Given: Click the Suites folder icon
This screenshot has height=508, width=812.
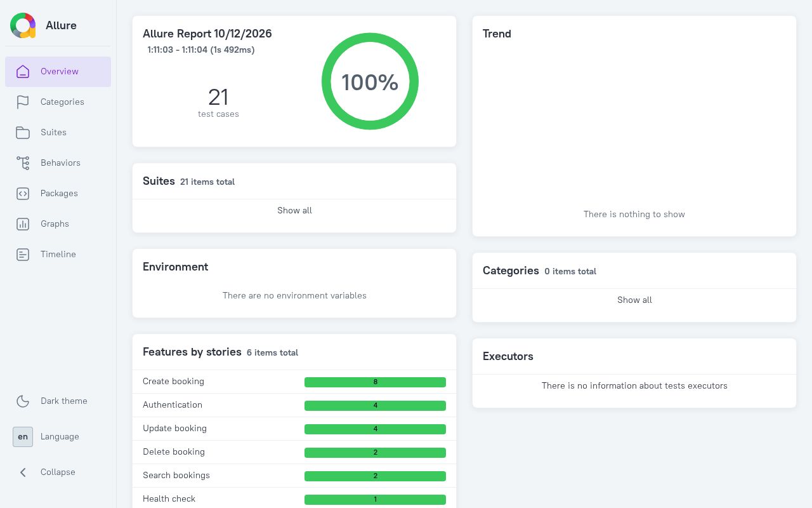Looking at the screenshot, I should (23, 133).
